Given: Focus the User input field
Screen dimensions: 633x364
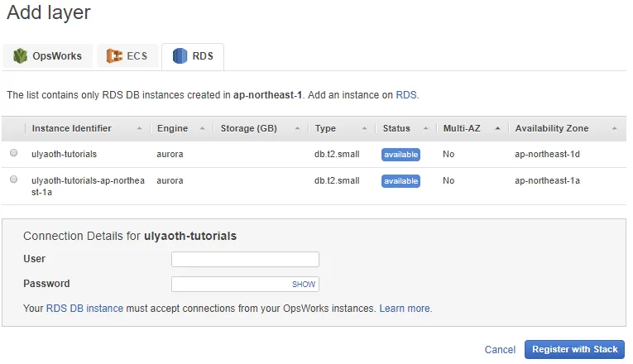Looking at the screenshot, I should (245, 260).
